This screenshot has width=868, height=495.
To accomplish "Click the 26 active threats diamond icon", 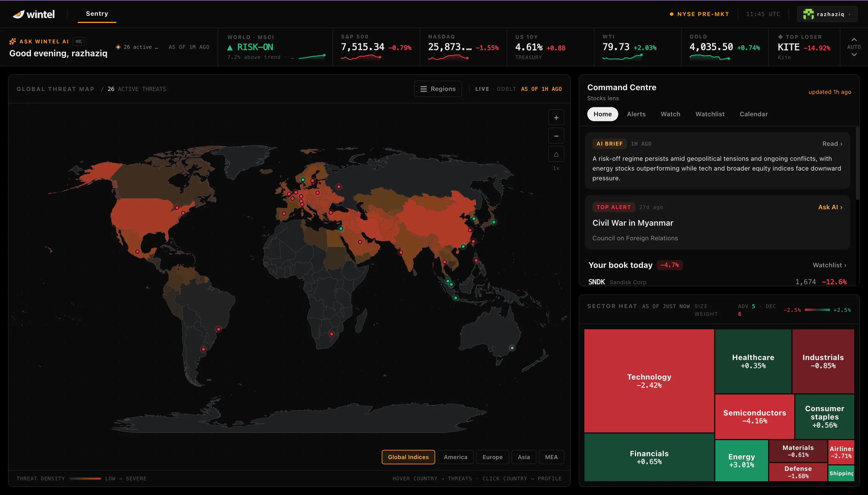I will click(x=118, y=47).
